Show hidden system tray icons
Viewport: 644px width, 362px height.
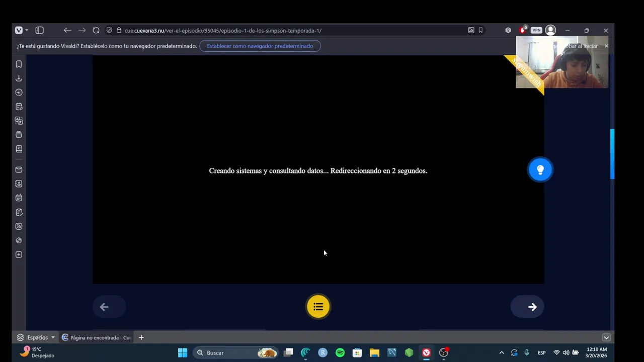pos(502,352)
